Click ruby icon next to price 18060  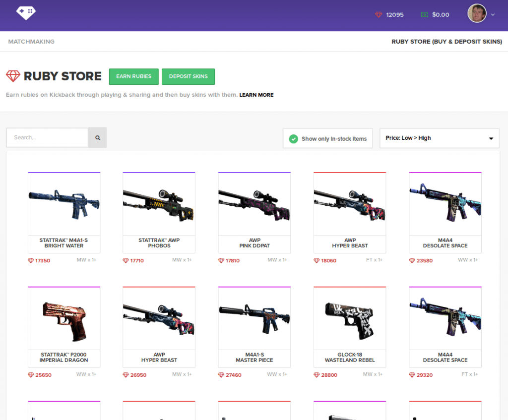[317, 260]
